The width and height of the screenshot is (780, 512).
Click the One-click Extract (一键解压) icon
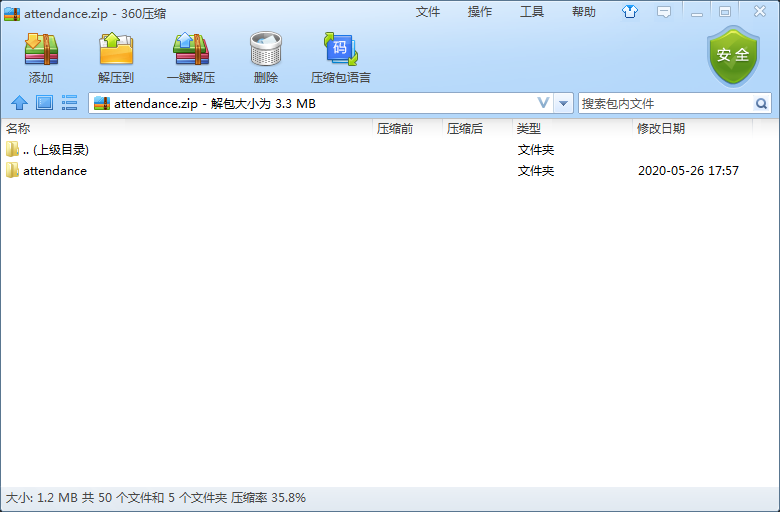191,49
